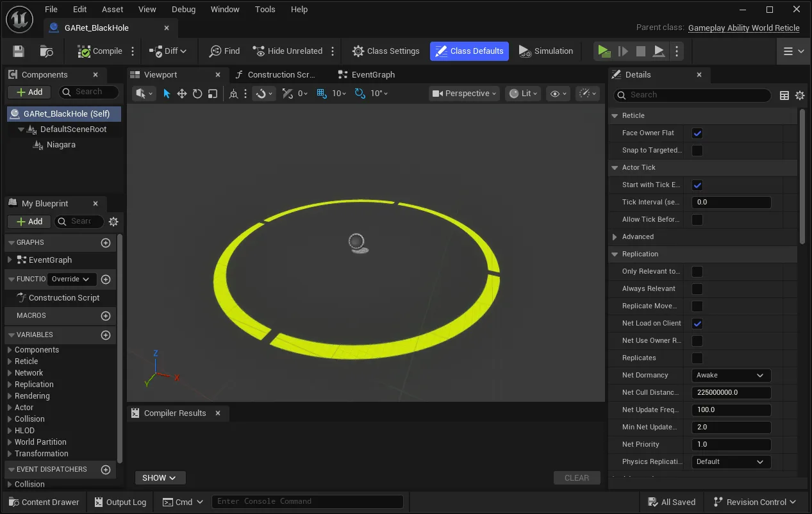Screen dimensions: 812x514
Task: Start Simulation mode
Action: pos(546,51)
